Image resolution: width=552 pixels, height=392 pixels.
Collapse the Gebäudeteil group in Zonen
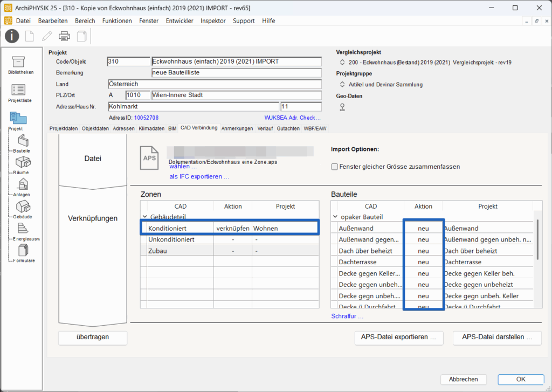pos(144,217)
